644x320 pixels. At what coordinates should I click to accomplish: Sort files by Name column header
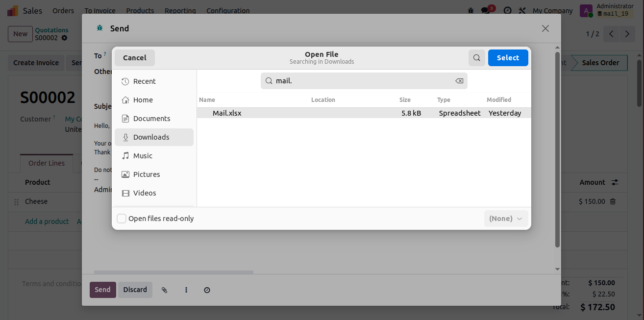[207, 99]
